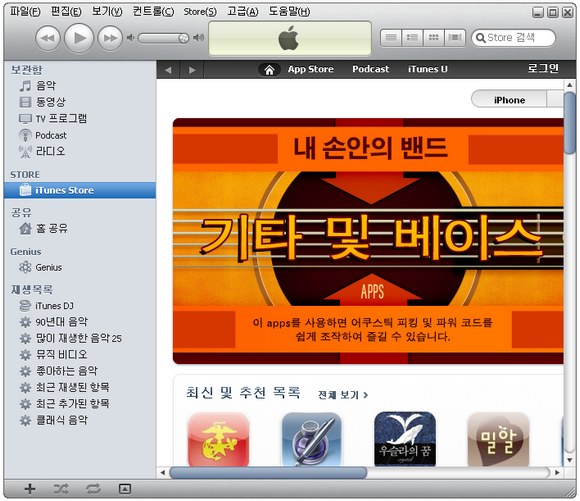Switch to grid view

coord(433,38)
